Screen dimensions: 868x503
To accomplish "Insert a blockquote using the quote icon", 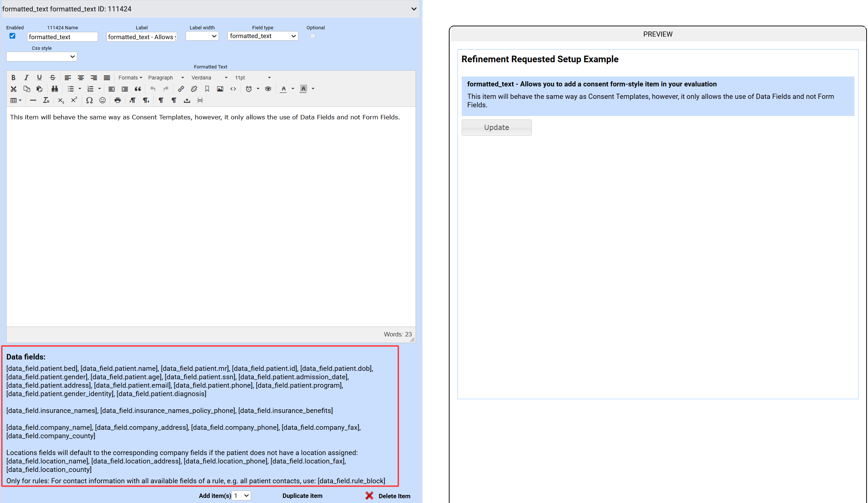I will point(138,89).
